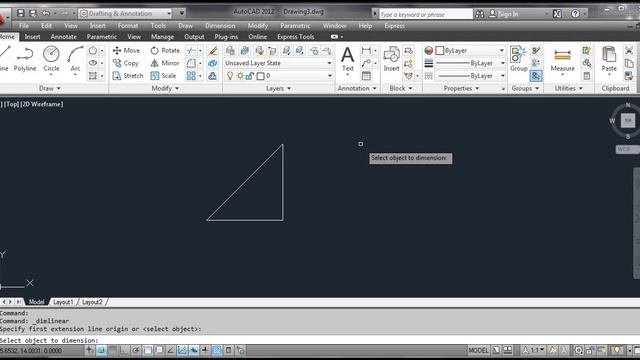Click the Fillet tool icon
640x360 pixels.
(191, 63)
